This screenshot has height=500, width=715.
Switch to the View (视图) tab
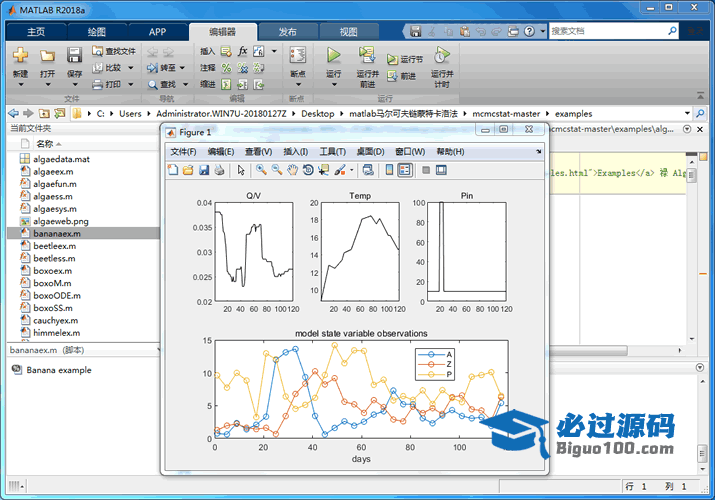pos(348,32)
